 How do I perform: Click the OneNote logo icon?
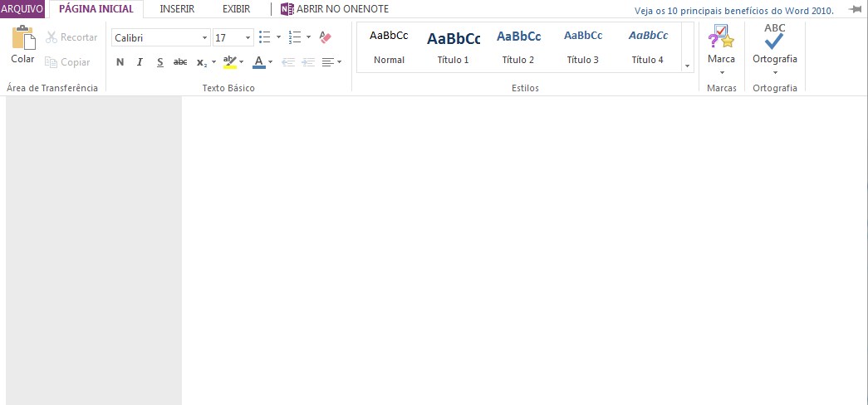pos(287,9)
